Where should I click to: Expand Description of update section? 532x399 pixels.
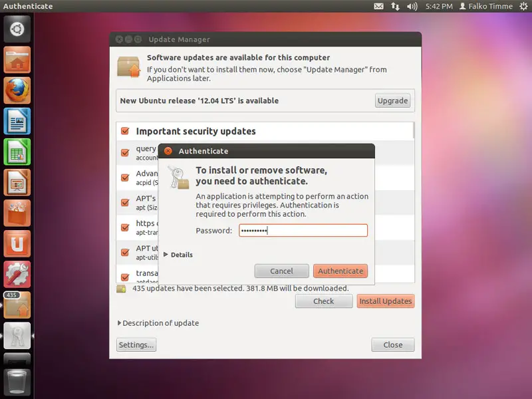158,323
